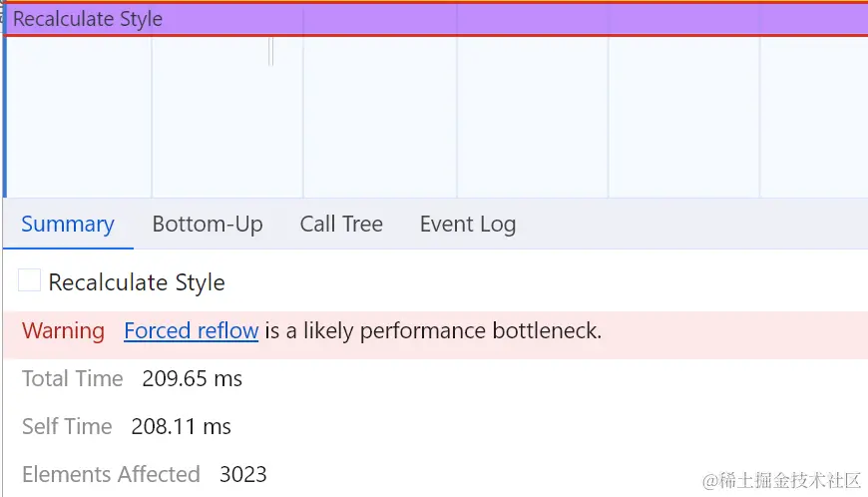Viewport: 868px width, 497px height.
Task: Click the Self Time label
Action: pos(67,427)
